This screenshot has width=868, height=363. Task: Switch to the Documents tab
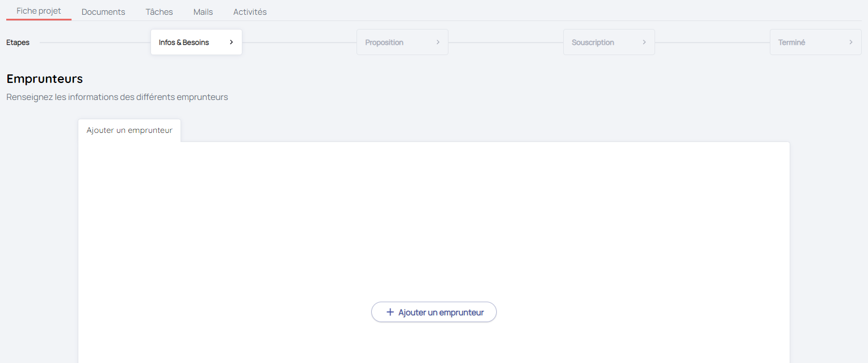click(x=103, y=12)
